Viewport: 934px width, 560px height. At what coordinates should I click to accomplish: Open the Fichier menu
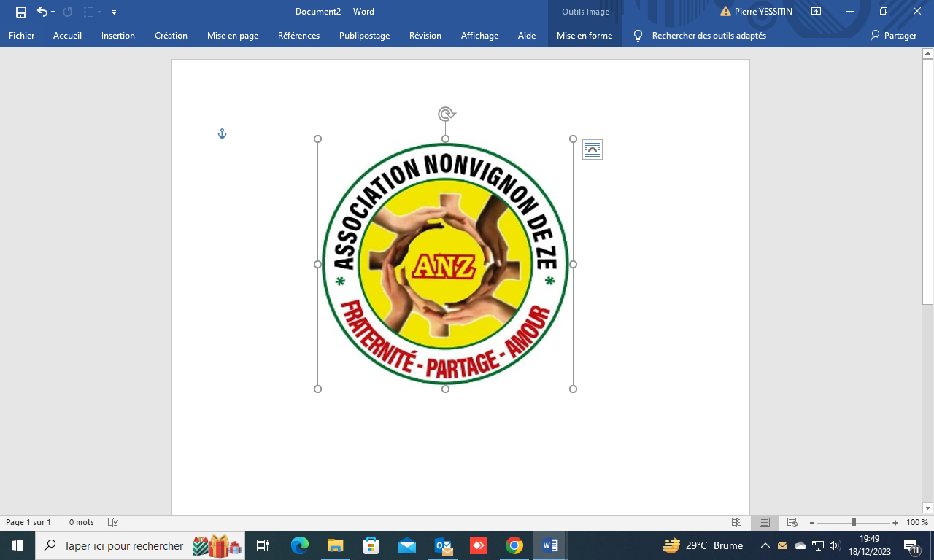(x=22, y=36)
